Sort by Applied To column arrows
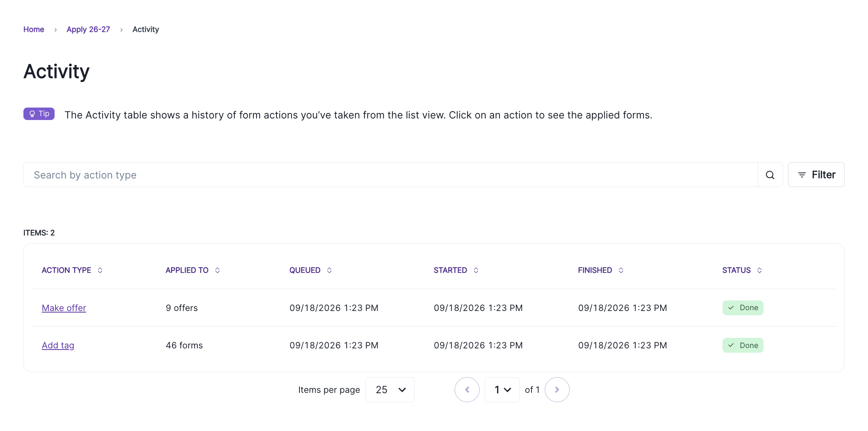Viewport: 868px width, 431px height. click(218, 270)
